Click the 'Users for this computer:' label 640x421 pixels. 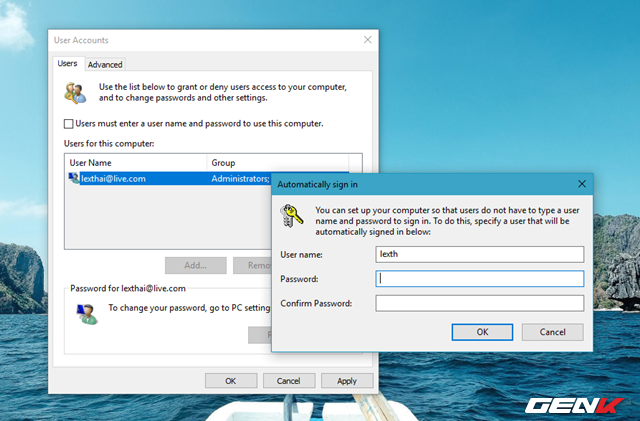pyautogui.click(x=109, y=144)
